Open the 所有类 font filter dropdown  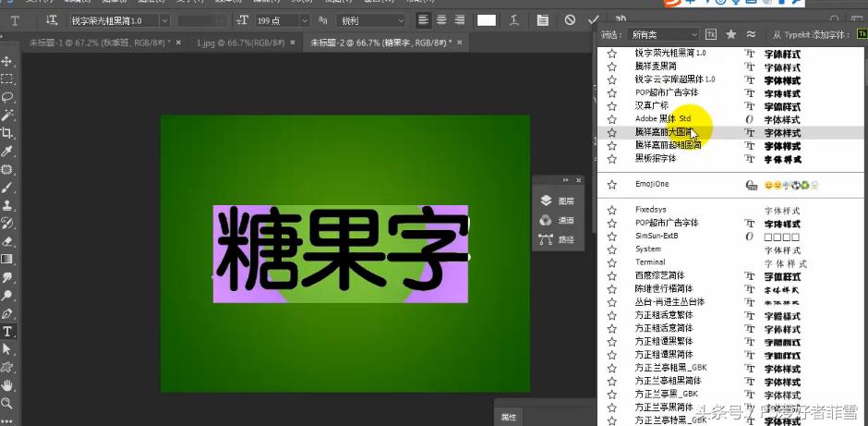663,34
